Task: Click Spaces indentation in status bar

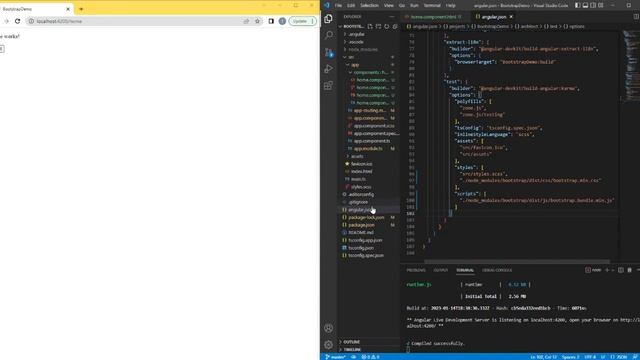Action: click(x=570, y=357)
